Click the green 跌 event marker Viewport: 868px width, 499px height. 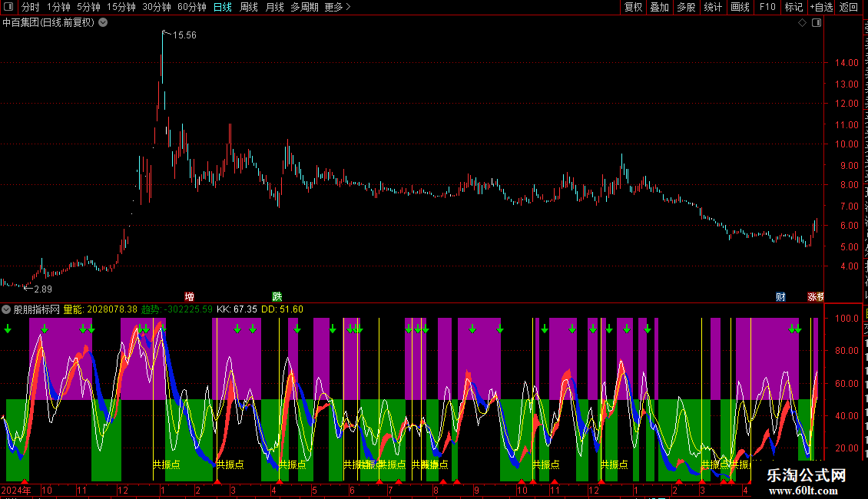[277, 297]
